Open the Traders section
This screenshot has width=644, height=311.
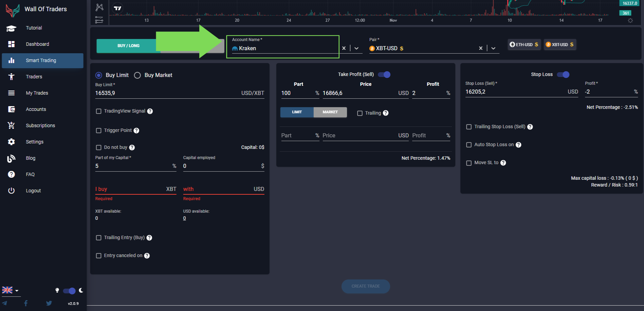34,77
